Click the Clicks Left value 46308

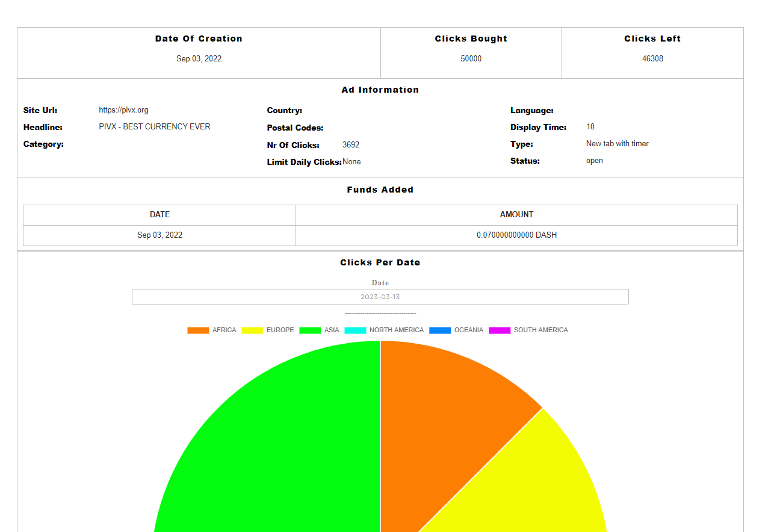click(x=652, y=59)
